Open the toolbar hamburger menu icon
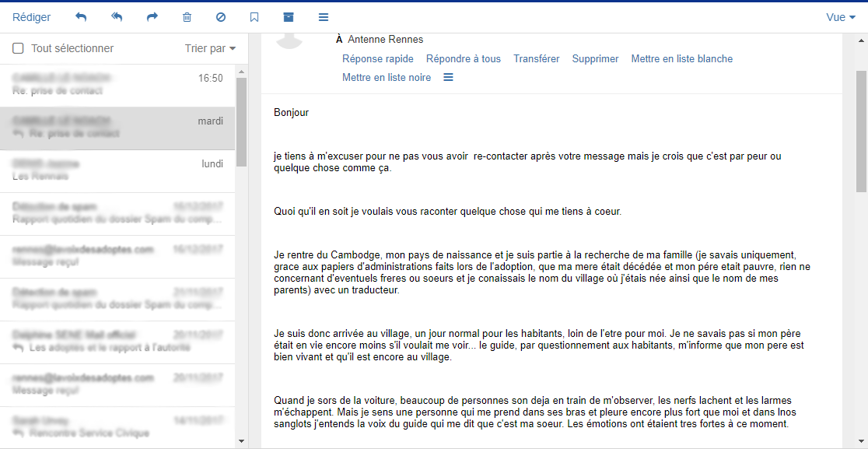Viewport: 868px width, 449px height. (324, 17)
